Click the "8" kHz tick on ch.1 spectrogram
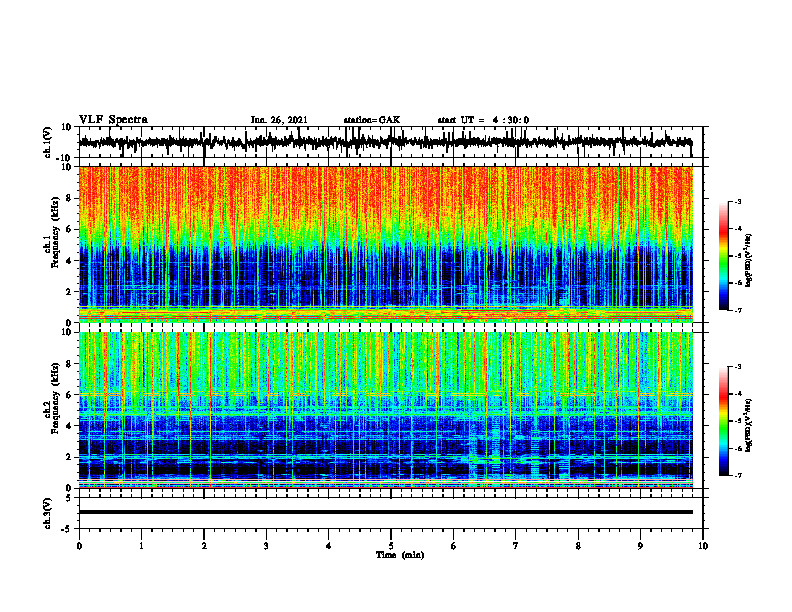 tap(69, 198)
